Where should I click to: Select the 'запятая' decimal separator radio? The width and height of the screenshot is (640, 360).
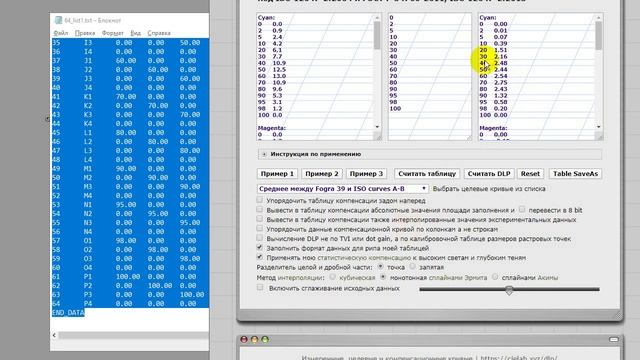[413, 267]
